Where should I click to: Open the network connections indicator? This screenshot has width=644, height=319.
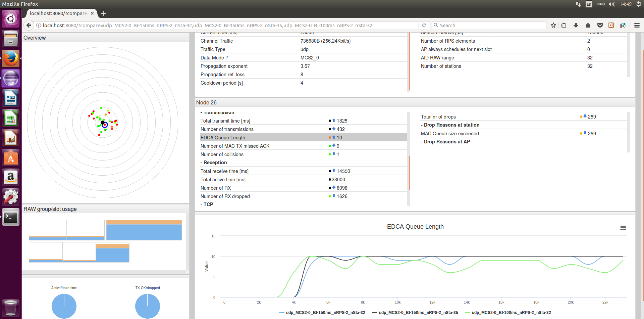point(578,4)
